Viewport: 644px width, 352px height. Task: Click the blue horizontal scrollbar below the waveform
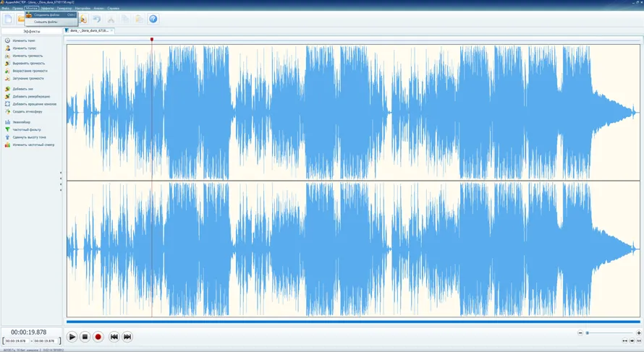click(x=353, y=322)
